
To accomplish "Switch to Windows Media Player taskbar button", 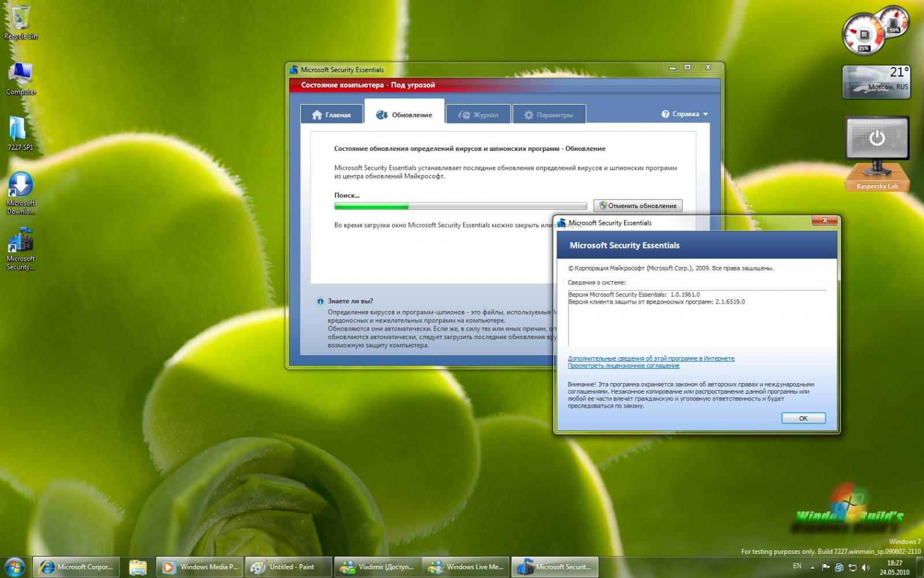I will 200,567.
